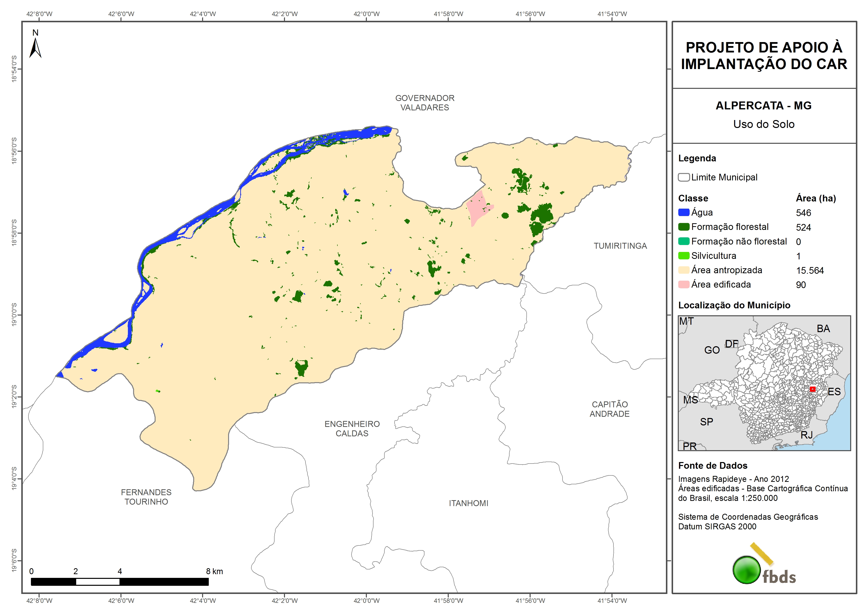Click the black-and-white scale bar
The width and height of the screenshot is (868, 614).
click(x=119, y=582)
